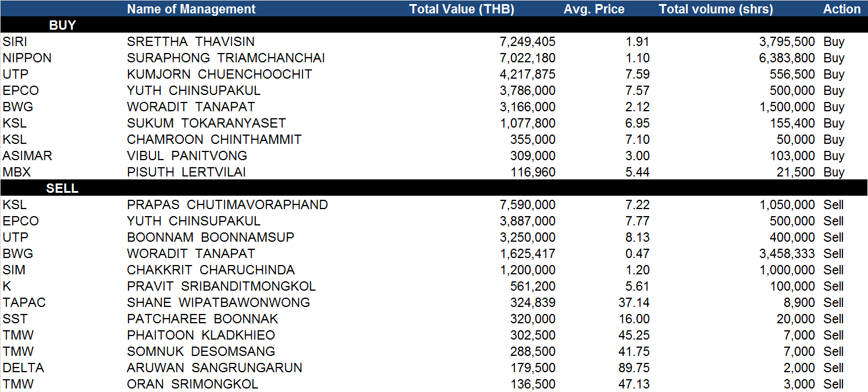The width and height of the screenshot is (868, 392).
Task: Select the TAPAC ticker cell
Action: point(24,302)
